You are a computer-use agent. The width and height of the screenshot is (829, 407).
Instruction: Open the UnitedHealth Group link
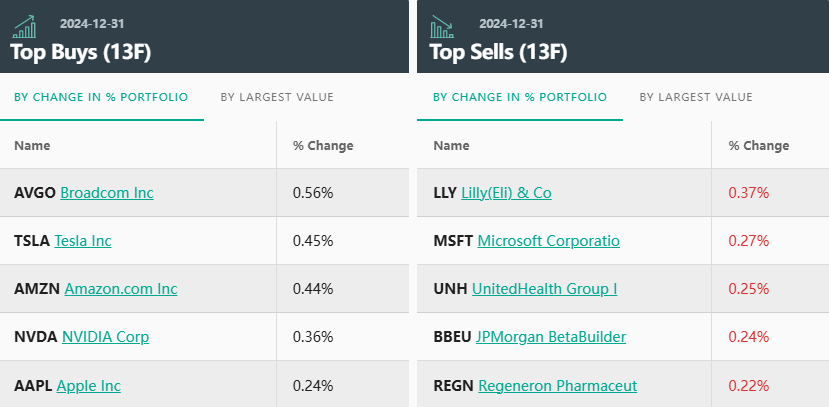coord(544,288)
